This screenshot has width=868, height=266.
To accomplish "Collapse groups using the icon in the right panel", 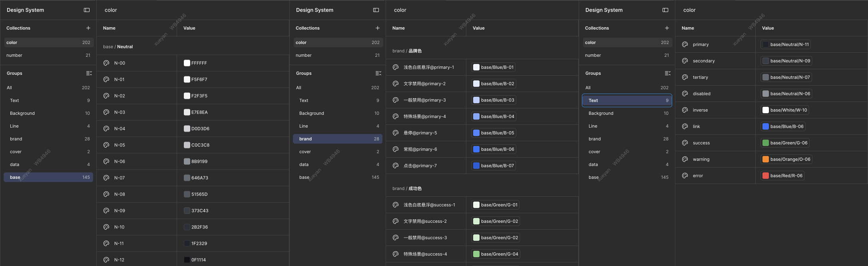I will pyautogui.click(x=667, y=73).
